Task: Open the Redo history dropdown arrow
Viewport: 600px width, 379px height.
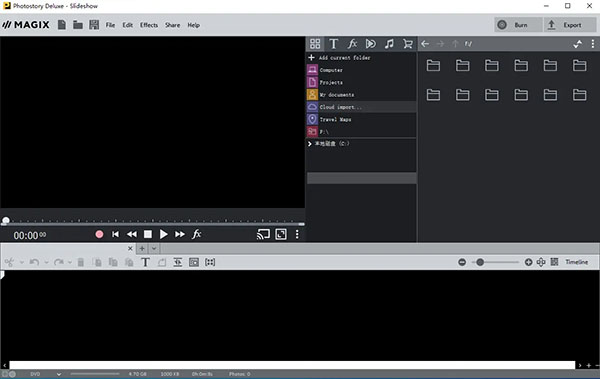Action: pos(70,263)
